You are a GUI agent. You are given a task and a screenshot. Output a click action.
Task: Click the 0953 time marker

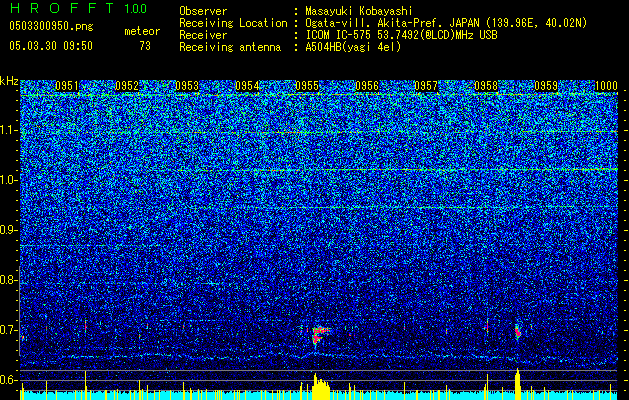[x=187, y=86]
